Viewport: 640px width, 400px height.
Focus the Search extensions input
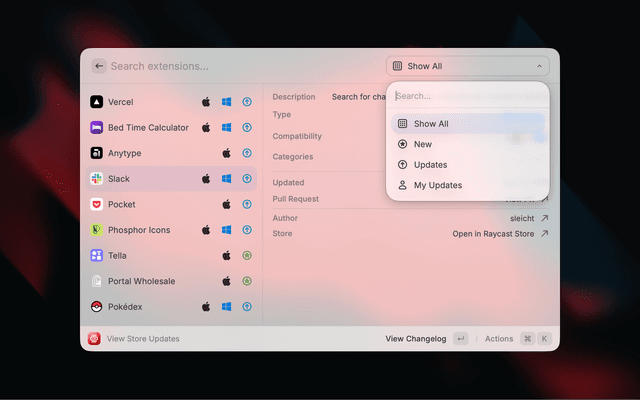tap(240, 66)
